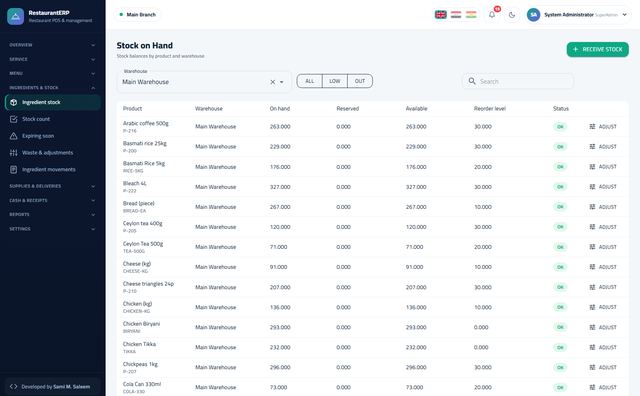The image size is (640, 396).
Task: Open Expiring soon page
Action: (x=53, y=136)
